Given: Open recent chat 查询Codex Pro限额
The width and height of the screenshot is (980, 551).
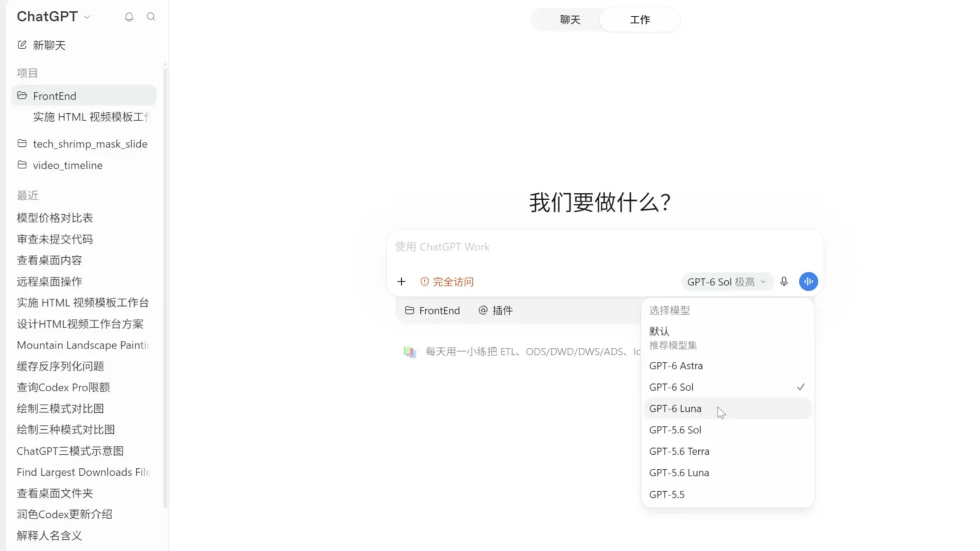Looking at the screenshot, I should [64, 387].
